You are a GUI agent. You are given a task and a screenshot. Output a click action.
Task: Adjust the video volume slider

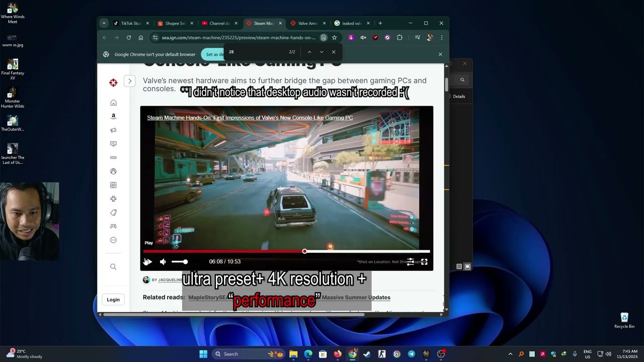click(180, 261)
